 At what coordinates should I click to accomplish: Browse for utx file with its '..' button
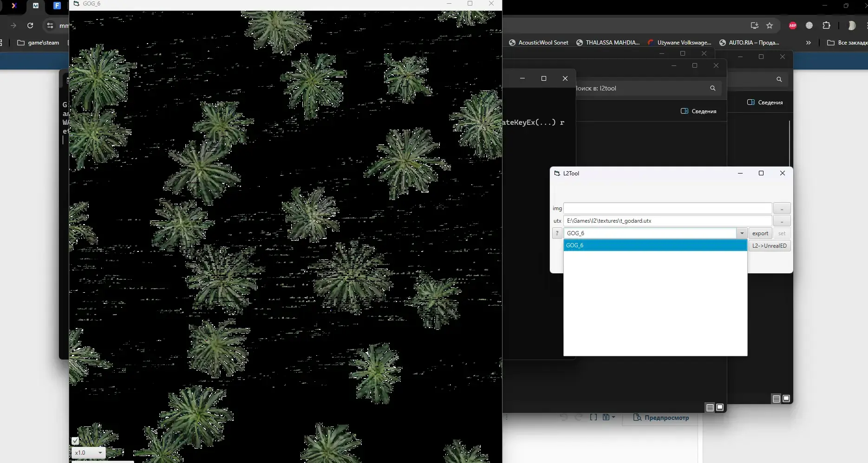click(x=782, y=221)
